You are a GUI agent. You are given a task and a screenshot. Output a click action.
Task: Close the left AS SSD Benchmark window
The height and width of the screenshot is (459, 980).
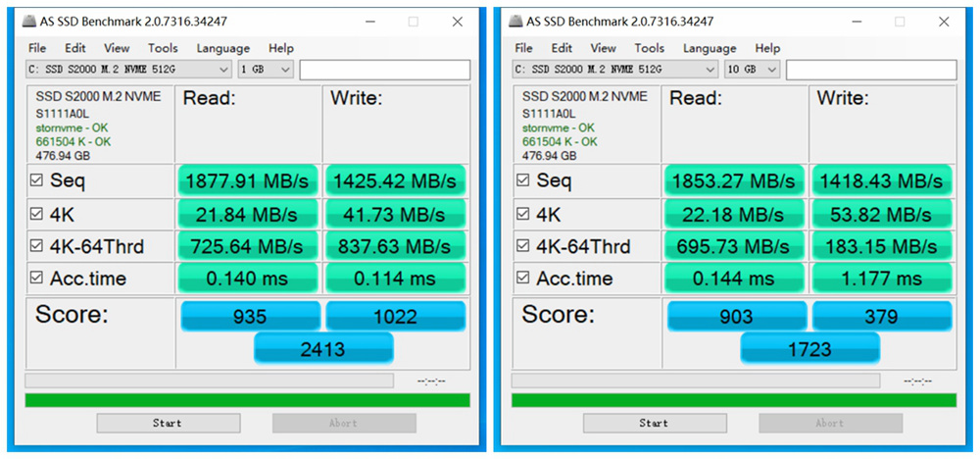coord(458,22)
